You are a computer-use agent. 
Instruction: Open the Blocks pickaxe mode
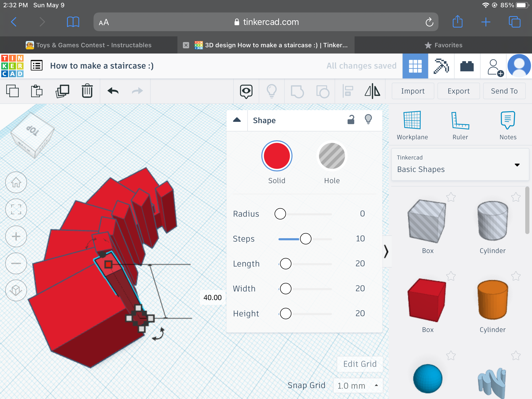click(x=441, y=66)
